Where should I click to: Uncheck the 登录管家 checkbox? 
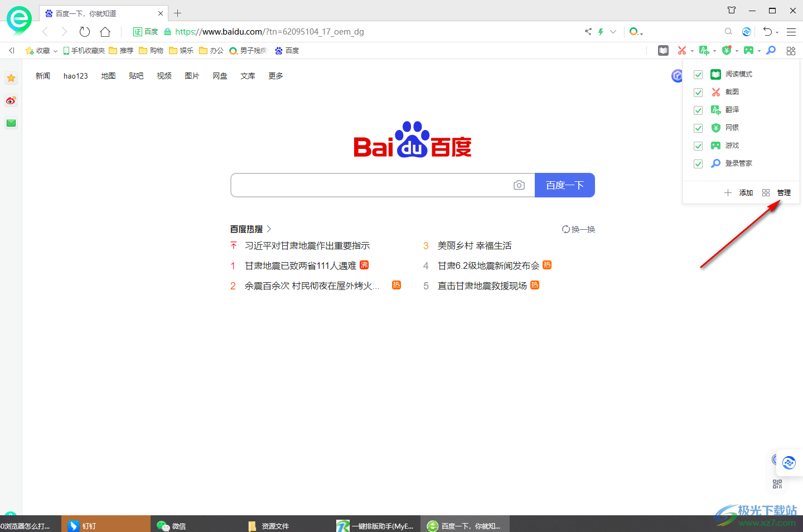coord(698,164)
